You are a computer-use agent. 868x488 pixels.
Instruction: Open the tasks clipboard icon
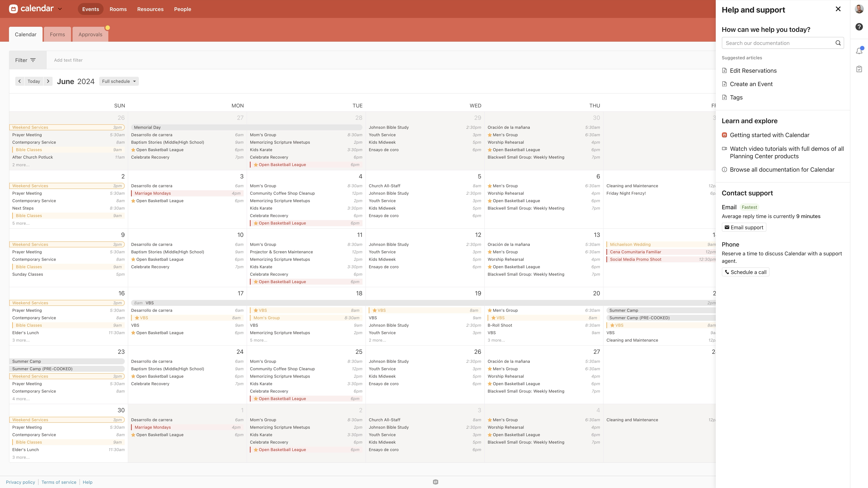point(859,69)
